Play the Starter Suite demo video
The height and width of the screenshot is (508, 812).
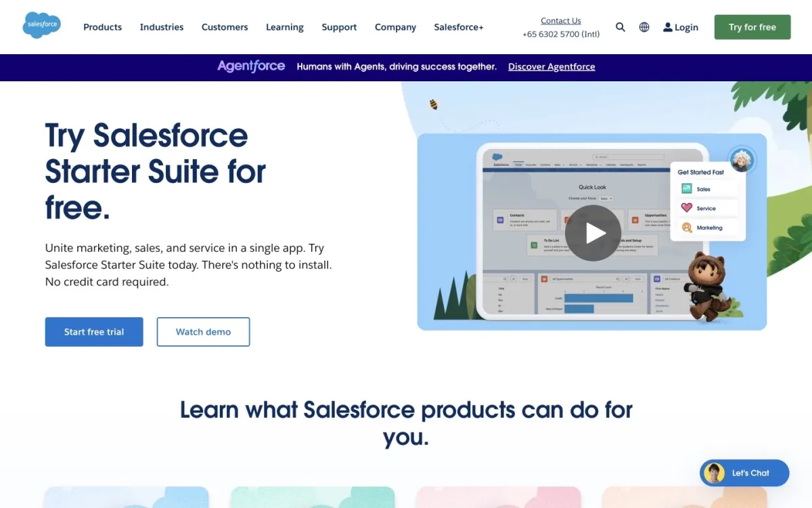coord(593,232)
